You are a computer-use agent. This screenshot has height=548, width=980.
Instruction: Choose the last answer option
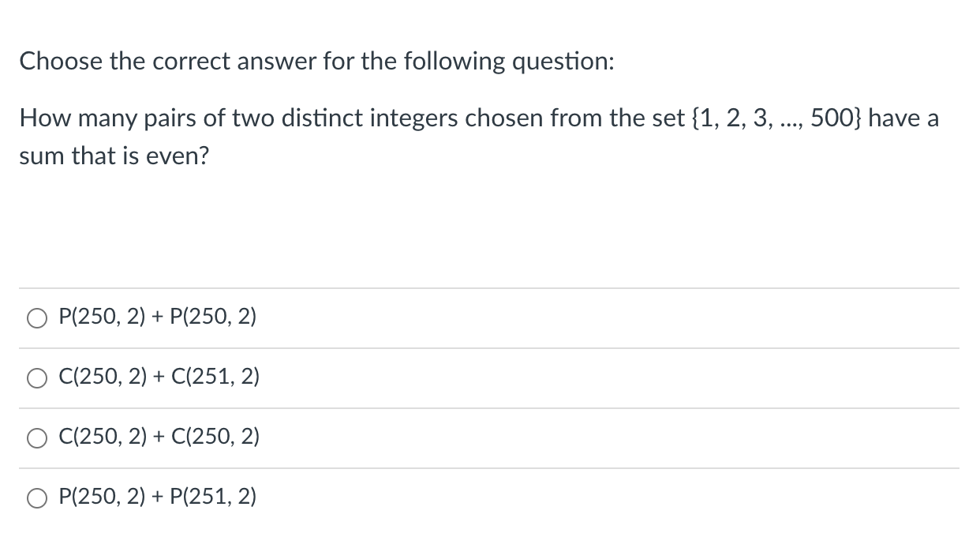pos(36,497)
